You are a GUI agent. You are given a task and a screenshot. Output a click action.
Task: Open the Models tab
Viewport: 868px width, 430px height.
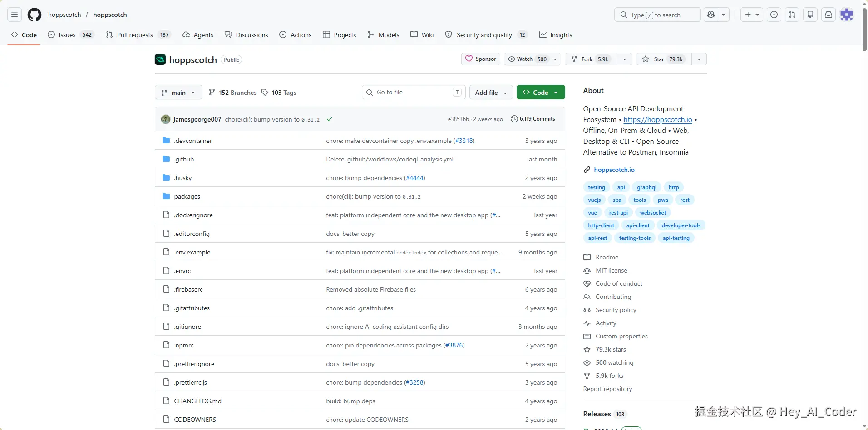[x=384, y=35]
